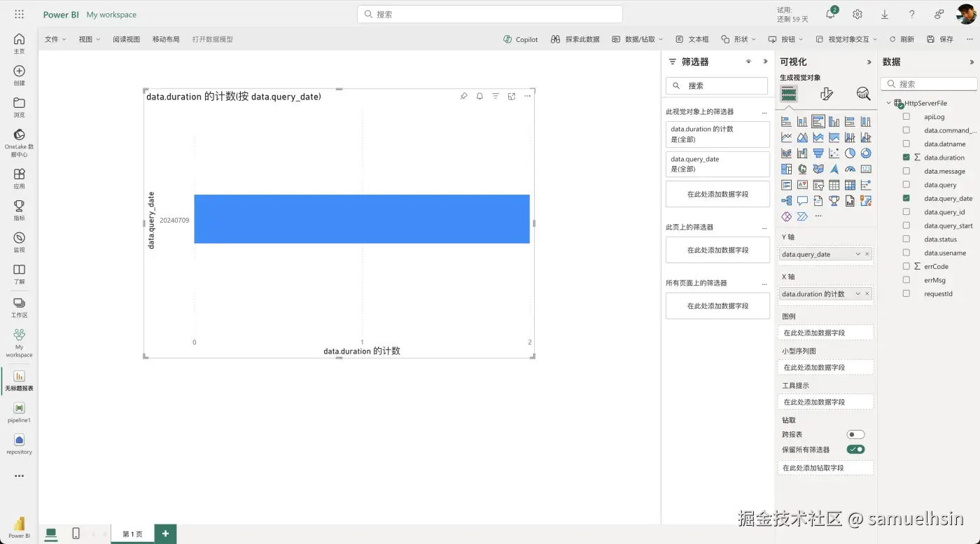Open the format visual paintbrush tab
This screenshot has height=544, width=980.
click(x=827, y=94)
